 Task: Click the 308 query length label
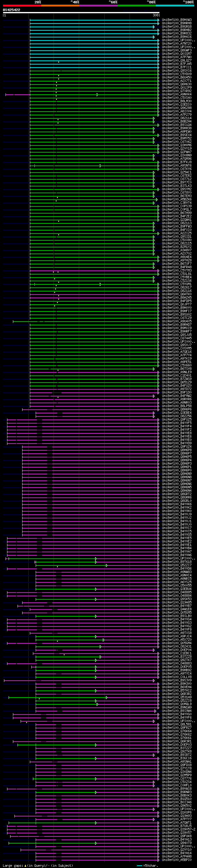155,15
